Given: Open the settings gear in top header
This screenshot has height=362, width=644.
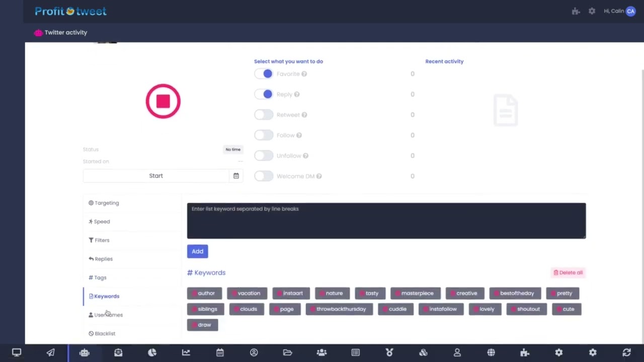Looking at the screenshot, I should pos(592,11).
